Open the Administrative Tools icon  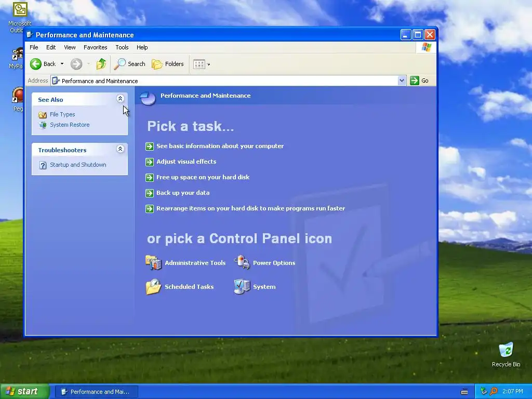coord(154,262)
